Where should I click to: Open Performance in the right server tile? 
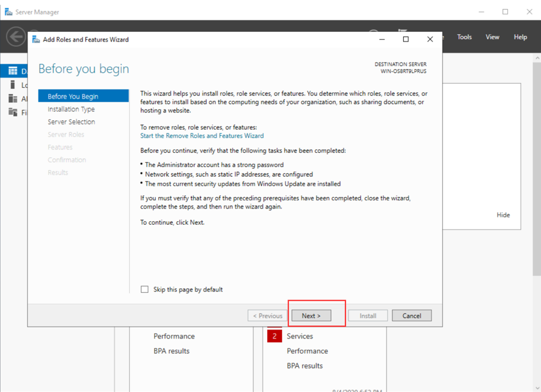pyautogui.click(x=308, y=351)
